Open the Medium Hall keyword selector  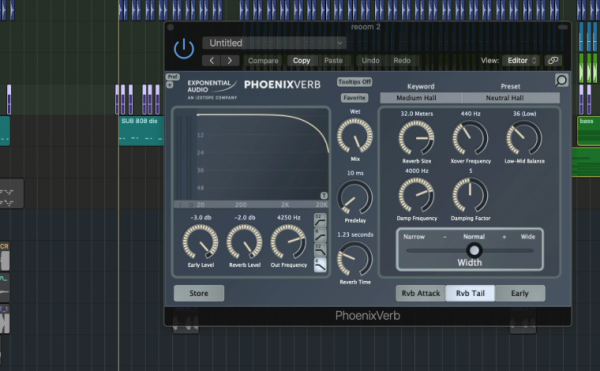point(420,98)
